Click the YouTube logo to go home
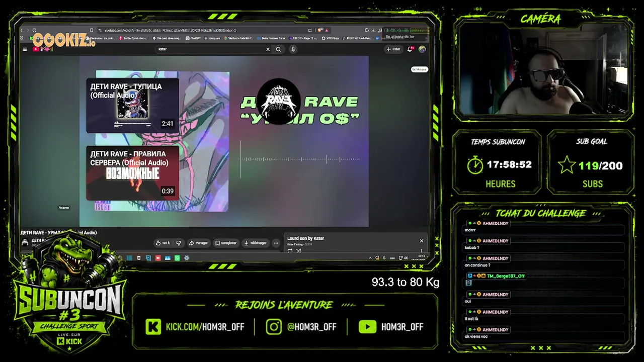The width and height of the screenshot is (644, 362). coord(43,49)
